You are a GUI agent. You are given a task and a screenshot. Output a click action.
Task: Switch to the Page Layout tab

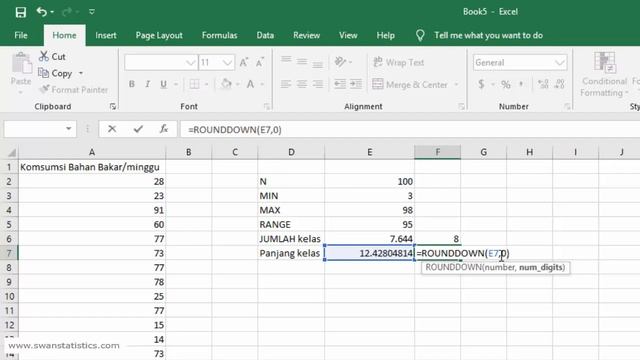click(159, 36)
